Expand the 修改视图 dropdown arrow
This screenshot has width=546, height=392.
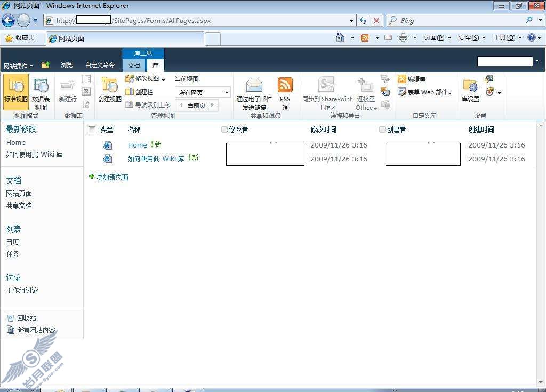163,80
